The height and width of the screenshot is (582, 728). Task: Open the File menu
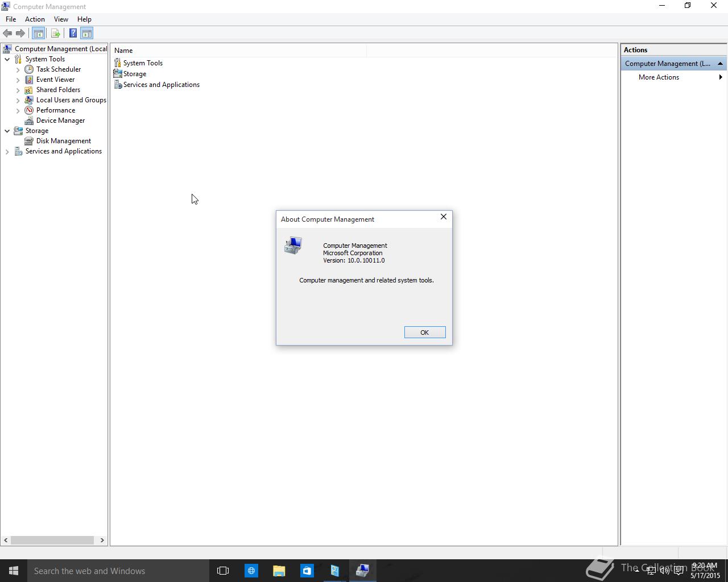point(11,19)
